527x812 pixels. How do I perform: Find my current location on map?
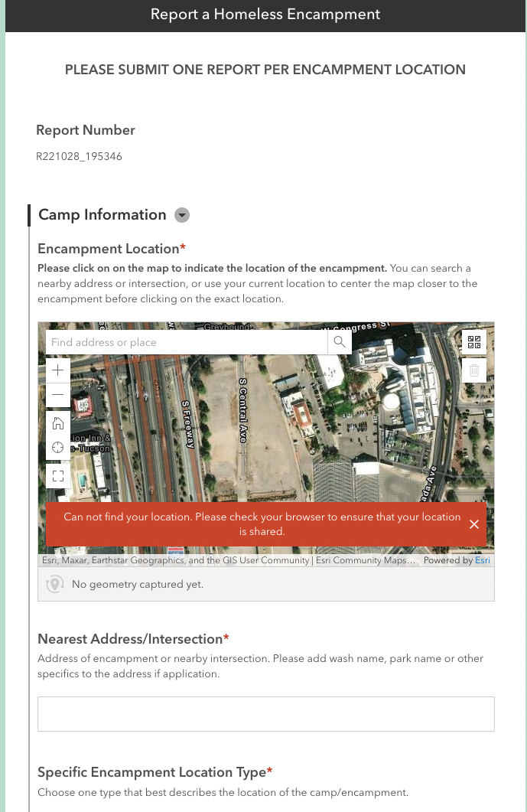[x=58, y=448]
